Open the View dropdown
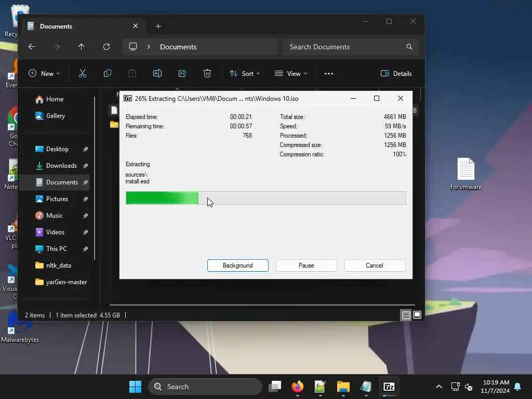 [291, 74]
